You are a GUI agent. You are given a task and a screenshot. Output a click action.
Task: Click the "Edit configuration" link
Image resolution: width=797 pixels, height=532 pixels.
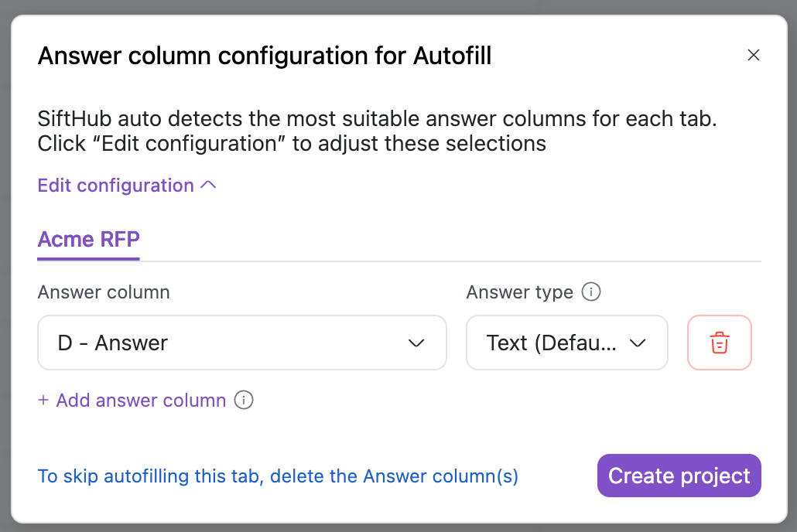[x=116, y=186]
